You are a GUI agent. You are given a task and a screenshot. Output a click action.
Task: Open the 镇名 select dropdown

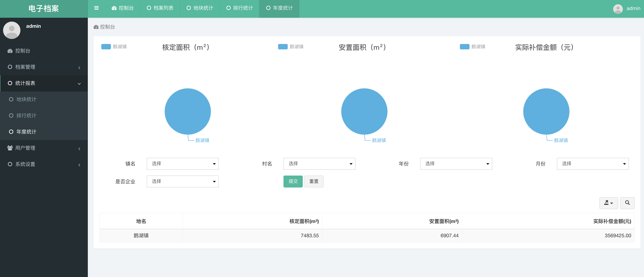click(x=183, y=164)
